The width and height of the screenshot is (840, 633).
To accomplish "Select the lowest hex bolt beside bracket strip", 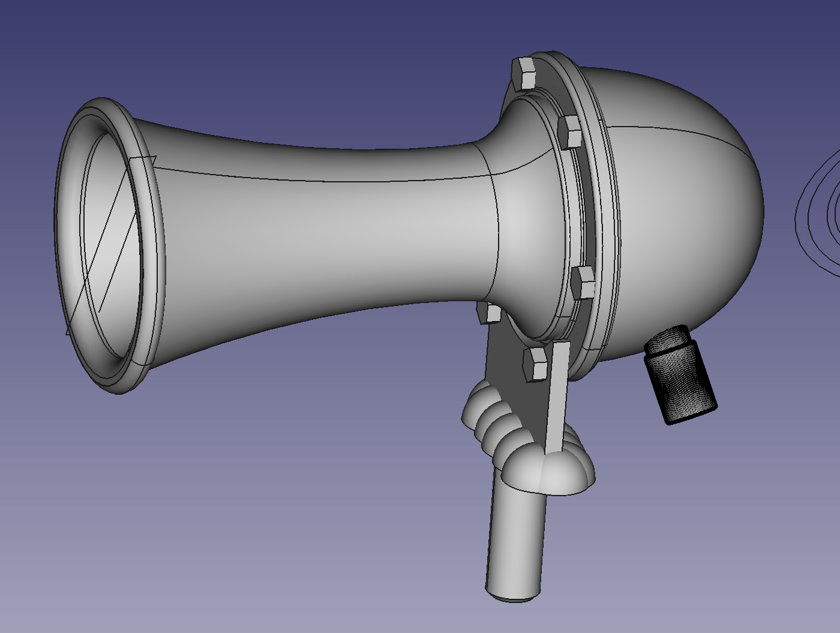I will [535, 364].
